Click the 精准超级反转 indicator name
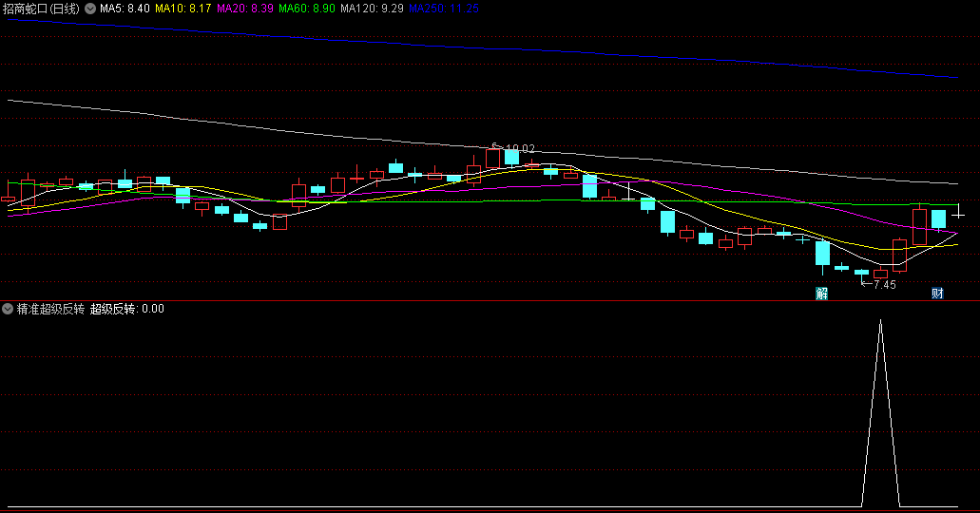Viewport: 980px width, 513px height. 50,309
